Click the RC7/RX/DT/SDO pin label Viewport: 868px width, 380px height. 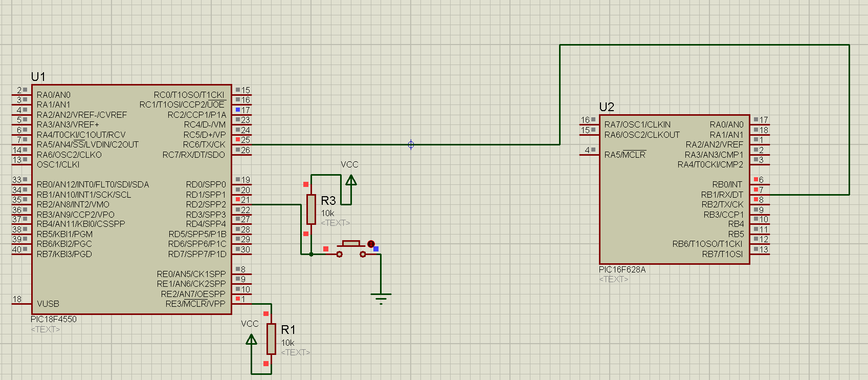[x=194, y=155]
